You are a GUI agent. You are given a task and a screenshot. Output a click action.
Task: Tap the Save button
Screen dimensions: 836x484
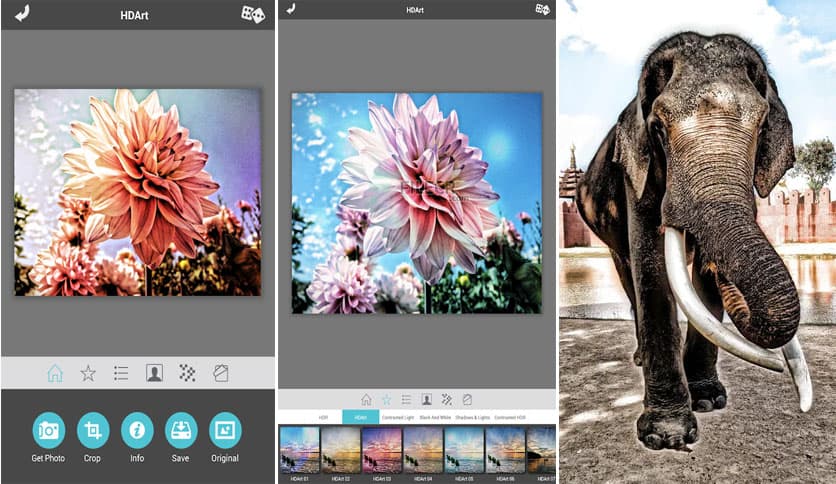click(x=181, y=430)
